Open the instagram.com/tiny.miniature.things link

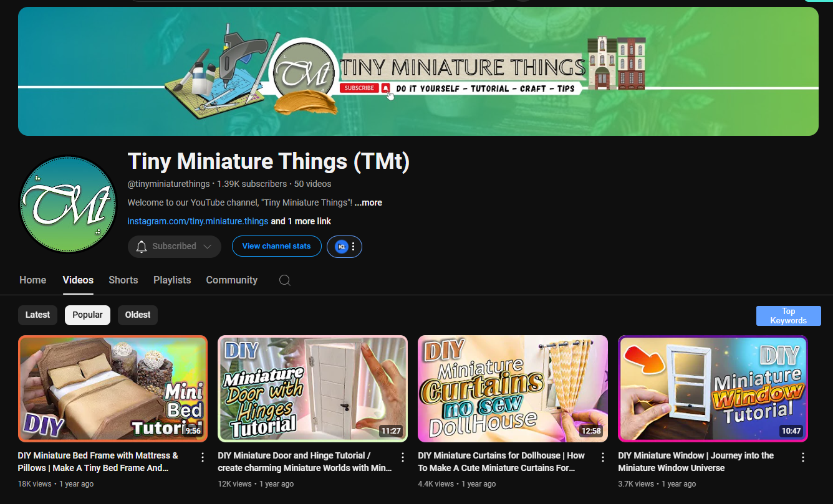pos(198,222)
